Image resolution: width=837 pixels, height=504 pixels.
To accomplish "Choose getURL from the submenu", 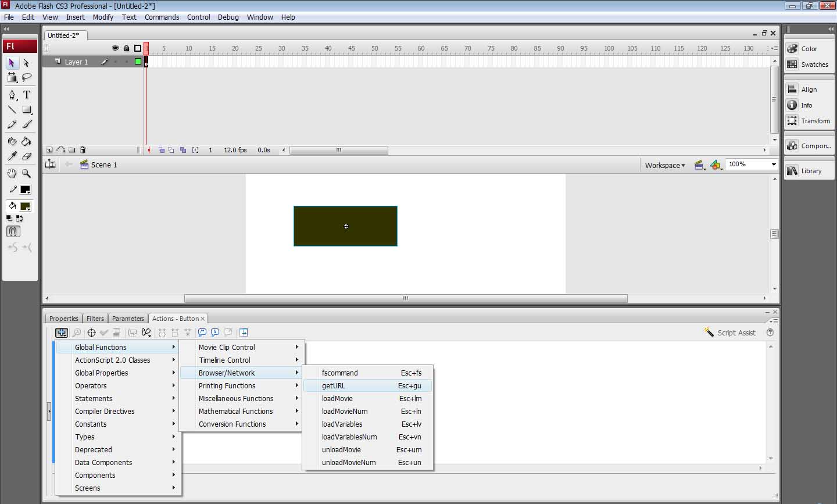I will click(x=334, y=385).
